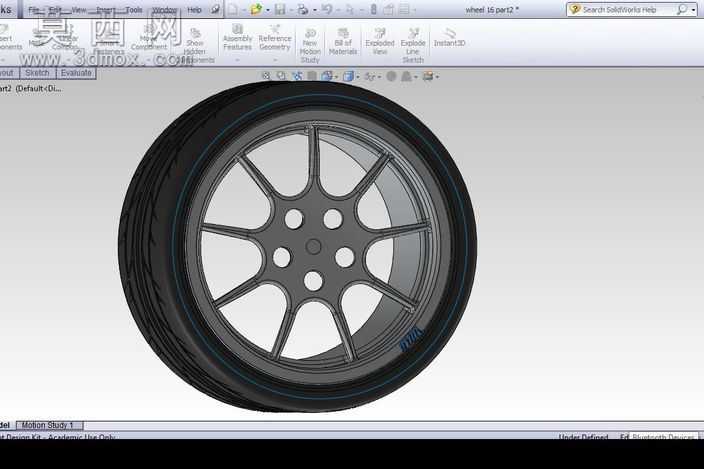
Task: Select the wheel's center hub cap circle
Action: [x=313, y=246]
